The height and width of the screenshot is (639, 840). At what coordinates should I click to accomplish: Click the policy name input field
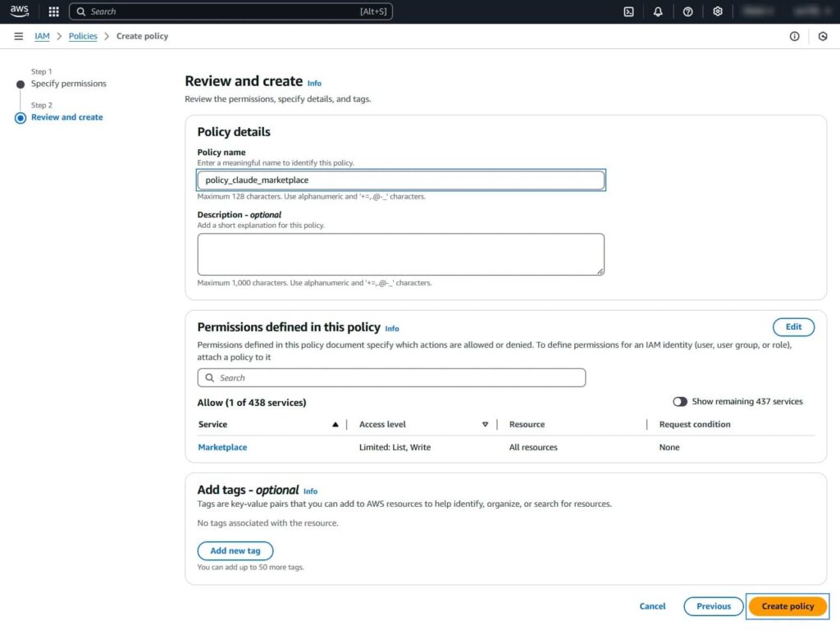(x=400, y=180)
